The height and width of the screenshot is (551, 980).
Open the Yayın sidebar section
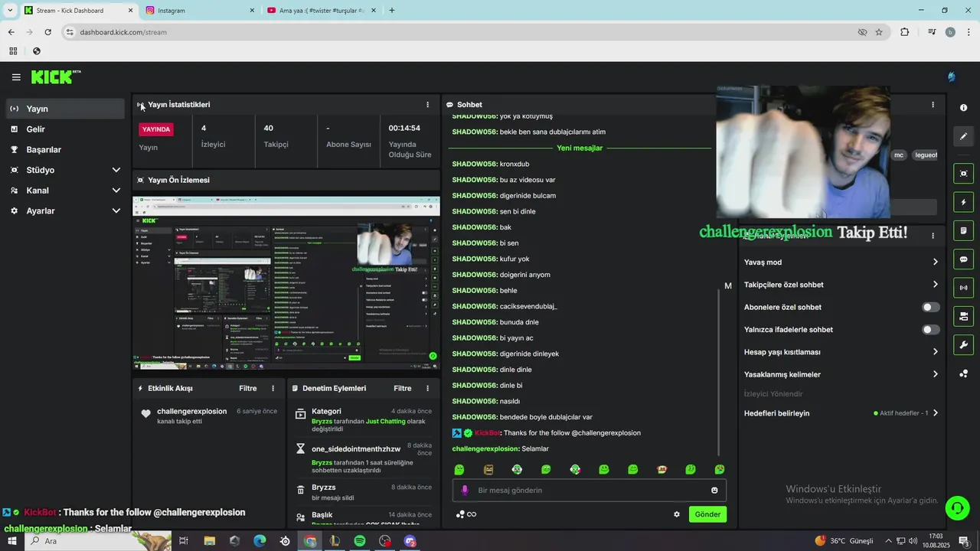click(x=64, y=109)
